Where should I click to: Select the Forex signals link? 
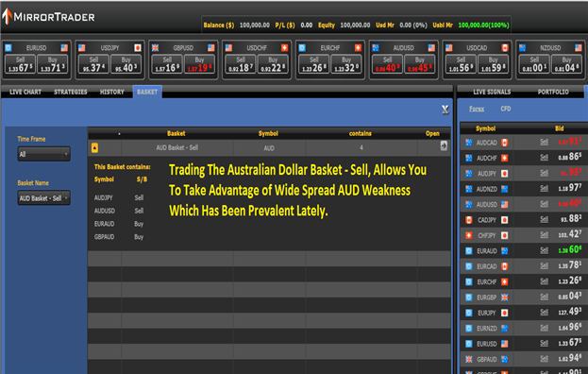[x=477, y=109]
